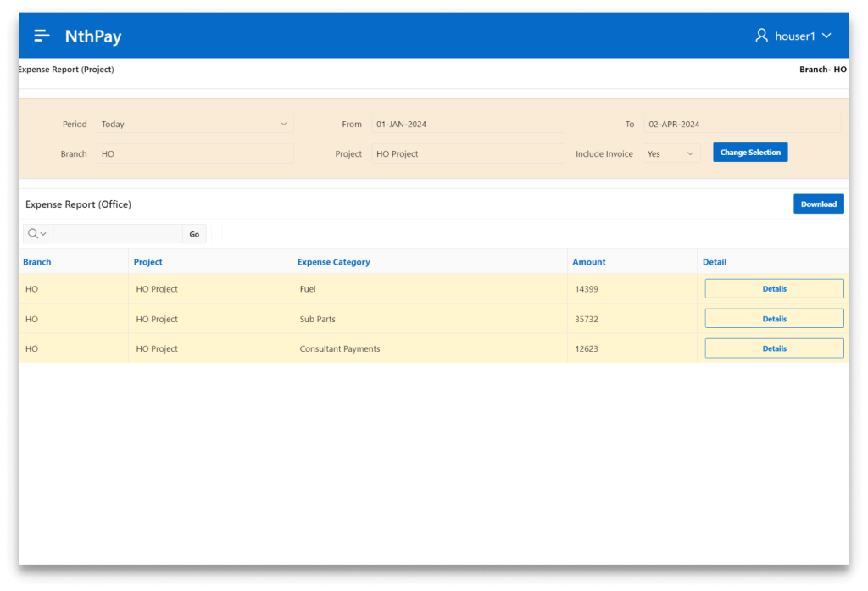Open the hamburger navigation menu
The image size is (868, 591).
click(x=42, y=36)
